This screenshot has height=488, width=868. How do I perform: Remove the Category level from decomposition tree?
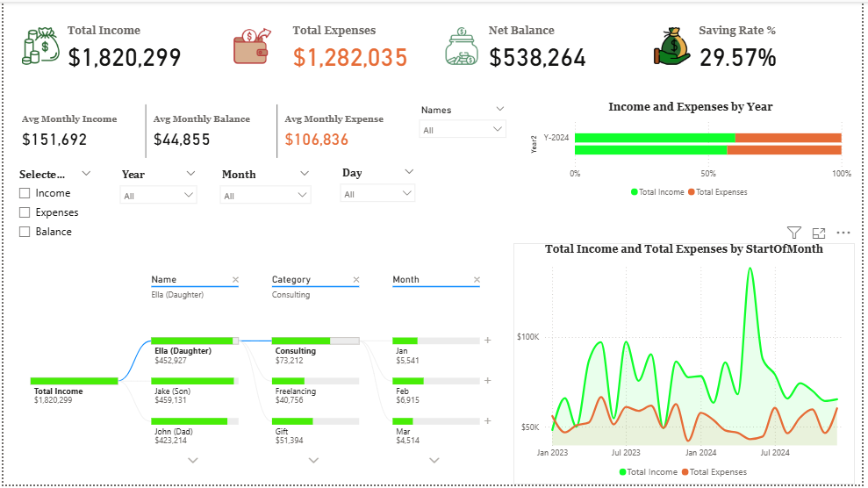click(x=355, y=280)
